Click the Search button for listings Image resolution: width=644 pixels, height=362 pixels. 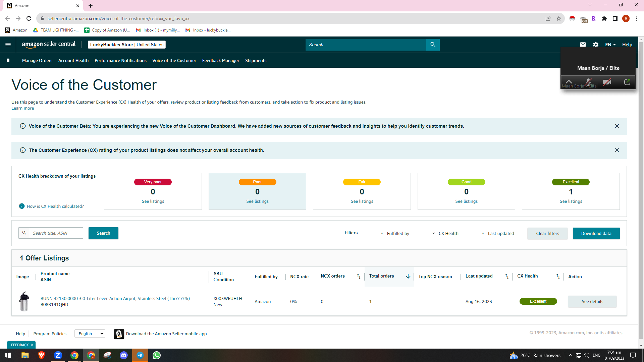click(x=103, y=233)
